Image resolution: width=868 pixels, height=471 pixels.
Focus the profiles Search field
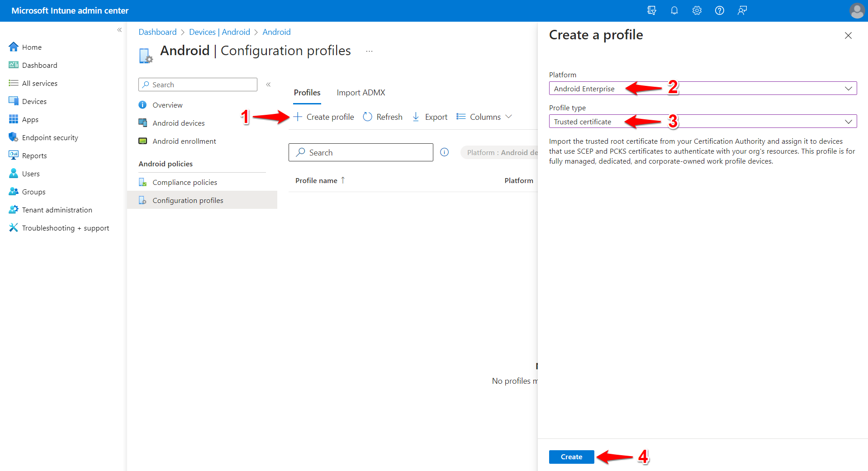coord(361,153)
